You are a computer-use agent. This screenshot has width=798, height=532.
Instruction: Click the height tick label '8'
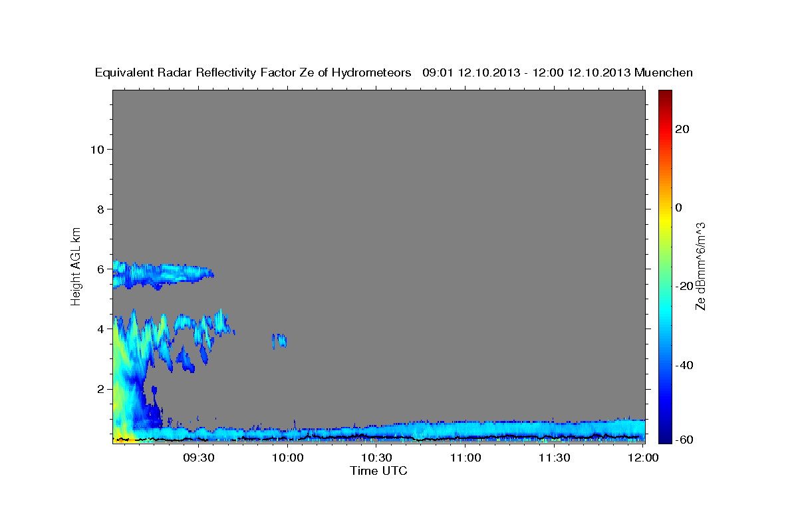101,209
